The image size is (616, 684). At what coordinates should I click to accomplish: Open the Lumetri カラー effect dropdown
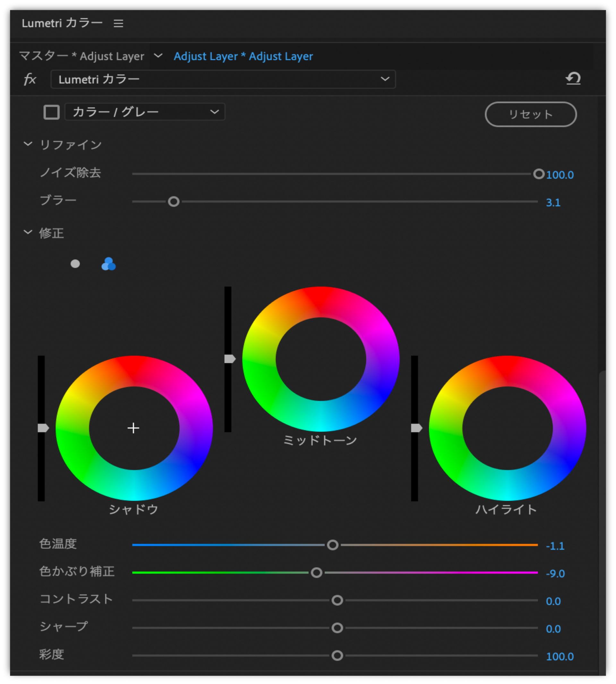[x=223, y=79]
